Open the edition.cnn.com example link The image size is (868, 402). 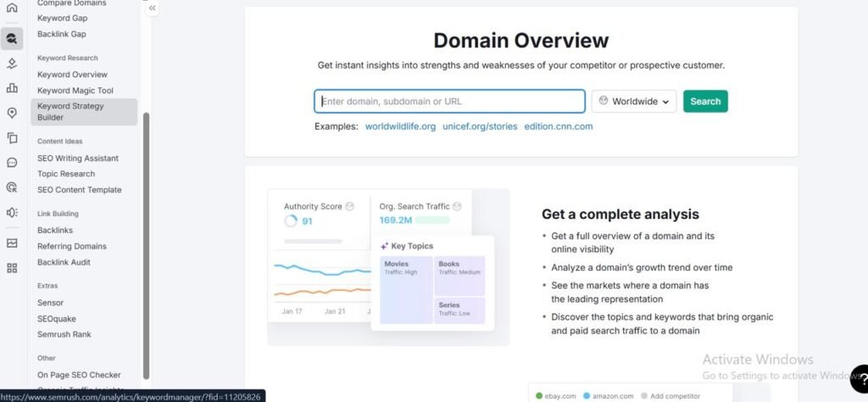[x=558, y=126]
